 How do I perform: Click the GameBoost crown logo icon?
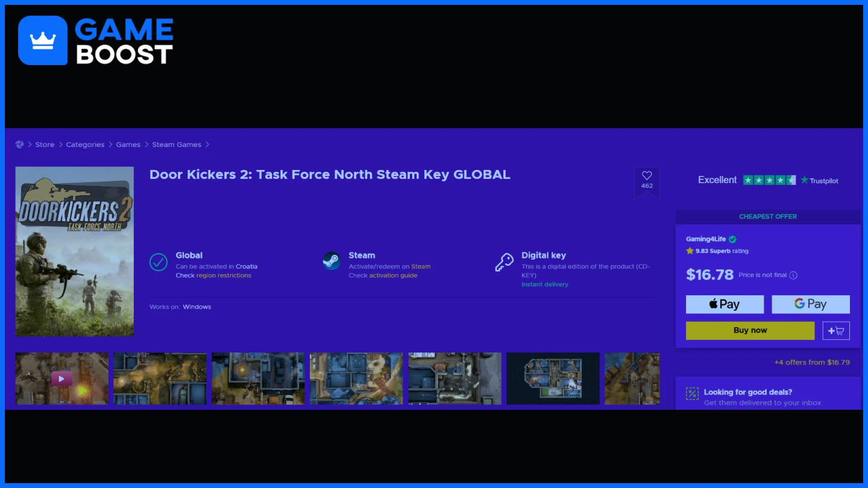(x=43, y=40)
